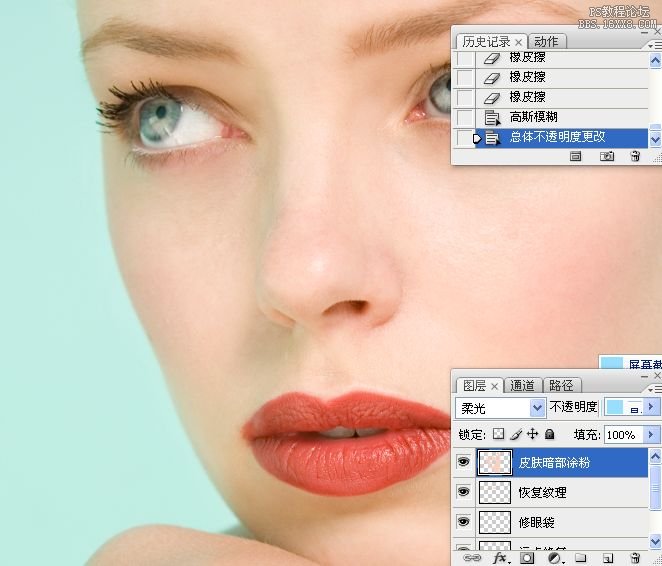Image resolution: width=662 pixels, height=566 pixels.
Task: Toggle lock image pixels brush icon
Action: pos(515,434)
